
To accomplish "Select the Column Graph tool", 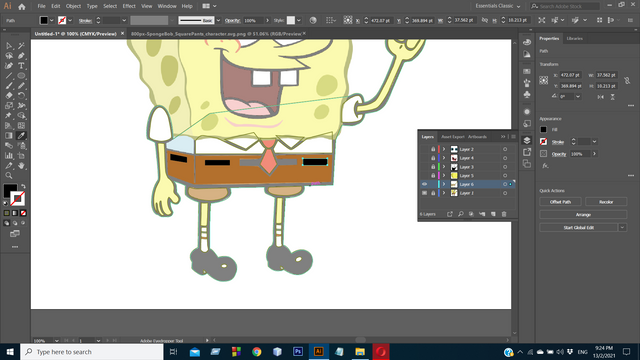I will (9, 156).
